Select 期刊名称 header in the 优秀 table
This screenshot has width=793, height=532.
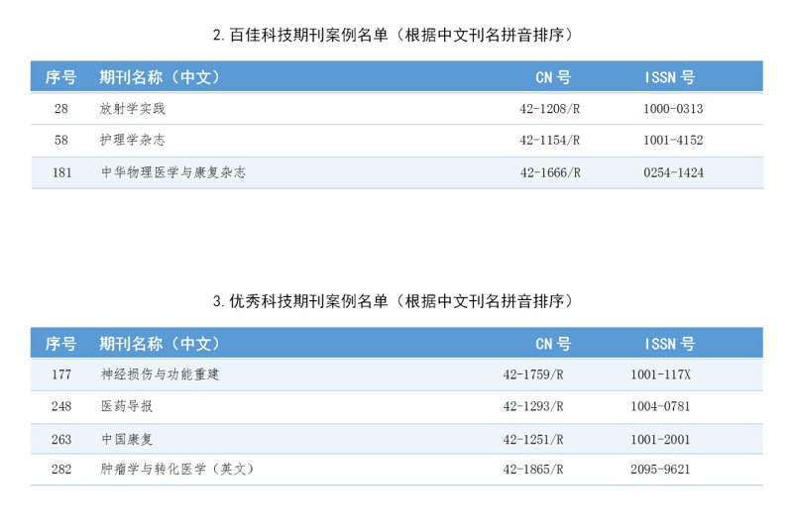159,344
